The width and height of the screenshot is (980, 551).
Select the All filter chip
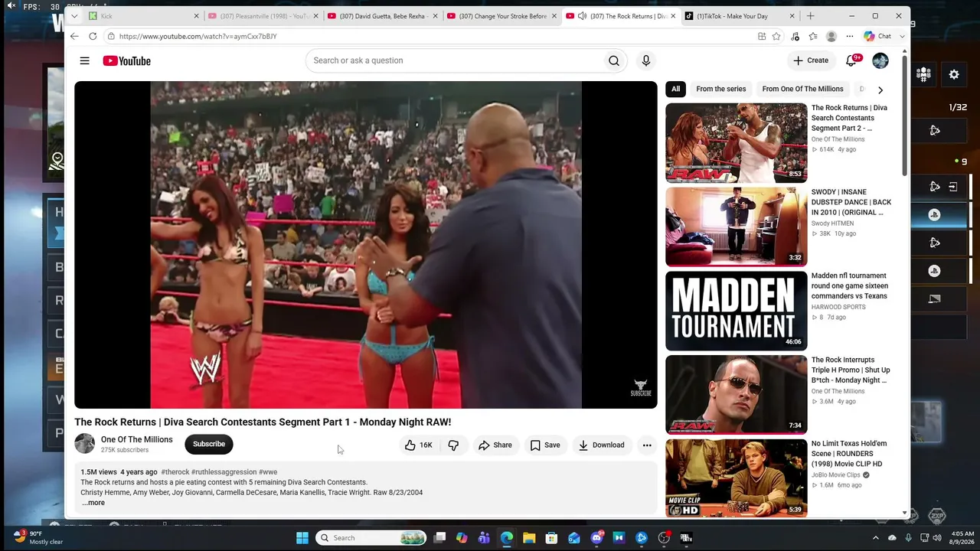pos(675,89)
